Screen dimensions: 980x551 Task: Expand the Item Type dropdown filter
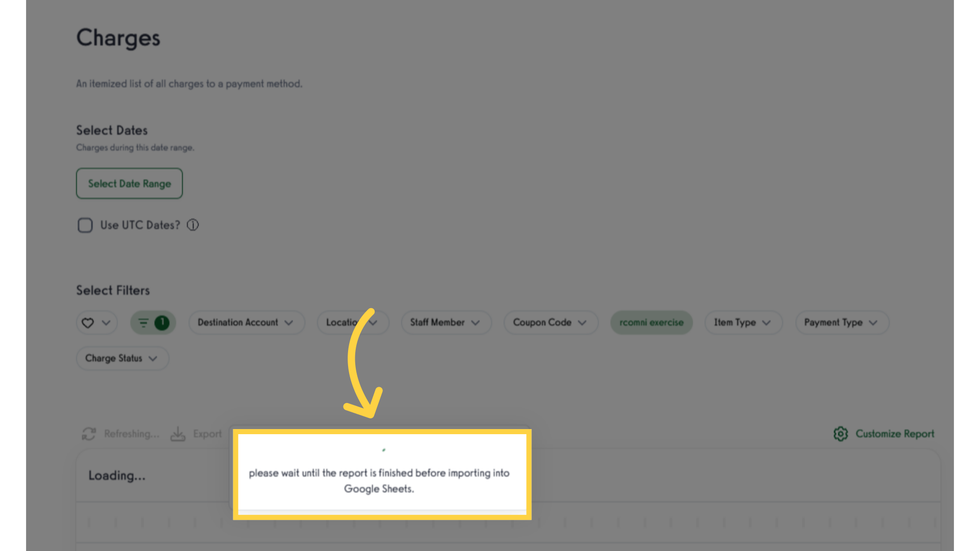pyautogui.click(x=742, y=322)
